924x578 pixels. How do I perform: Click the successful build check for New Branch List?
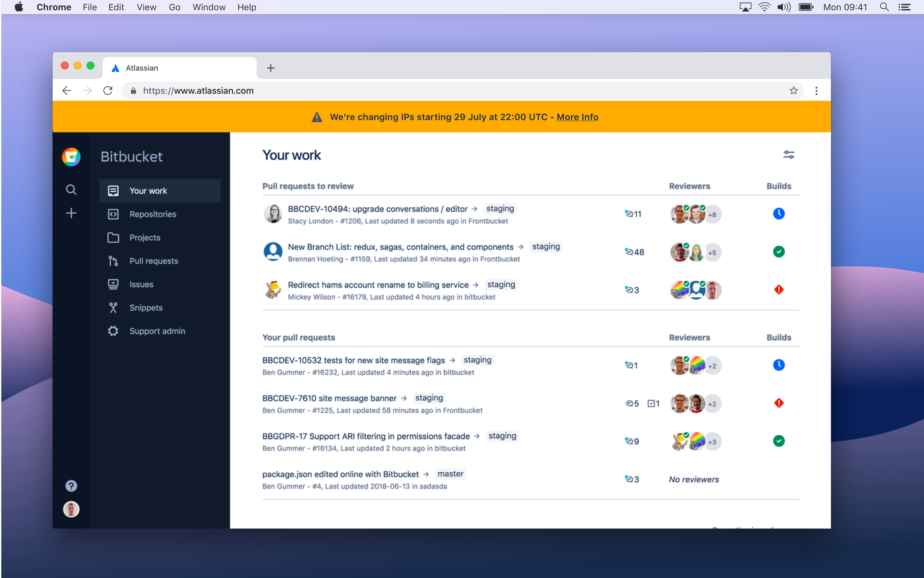779,251
